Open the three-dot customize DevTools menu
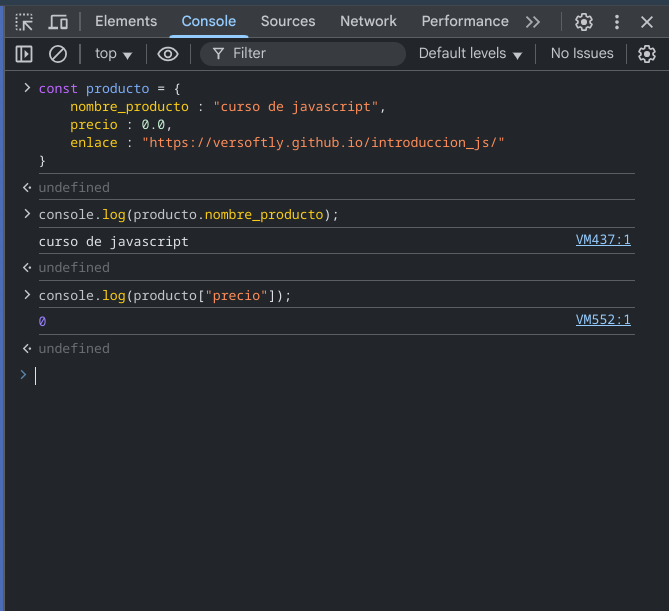 point(617,22)
